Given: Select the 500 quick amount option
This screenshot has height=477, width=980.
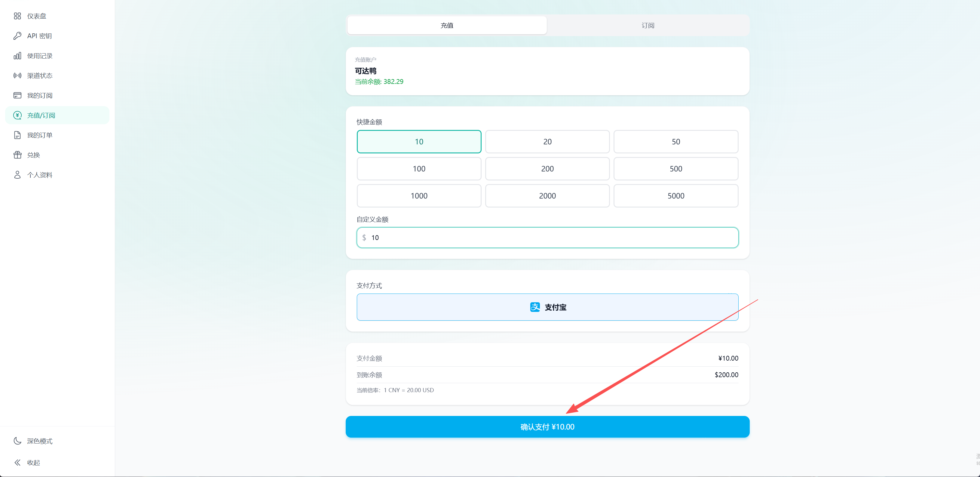Looking at the screenshot, I should click(x=675, y=169).
